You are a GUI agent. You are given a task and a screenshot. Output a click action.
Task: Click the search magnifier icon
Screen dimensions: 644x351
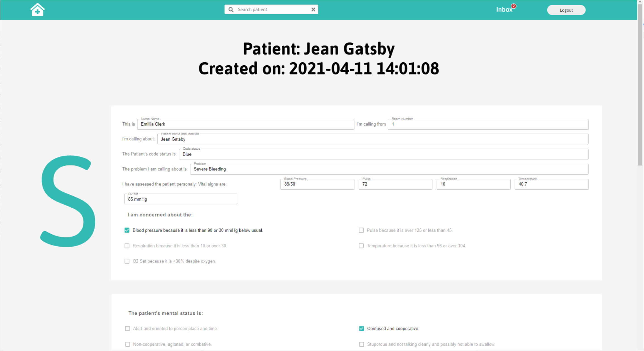pyautogui.click(x=231, y=9)
